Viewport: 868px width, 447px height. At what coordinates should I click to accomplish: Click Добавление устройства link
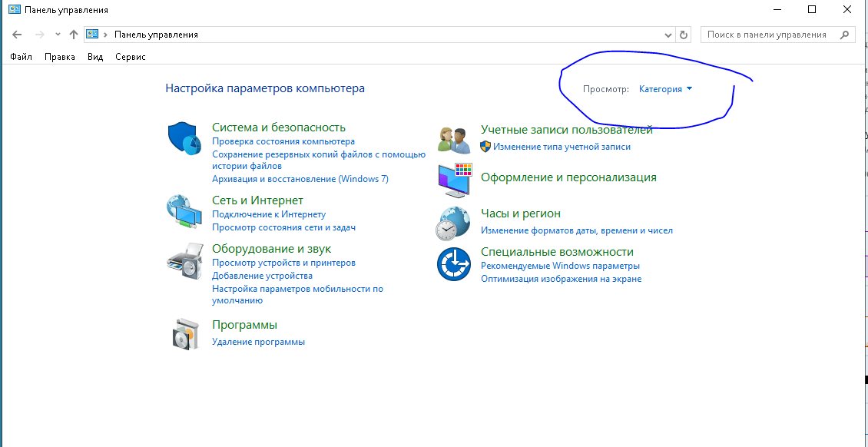coord(263,276)
